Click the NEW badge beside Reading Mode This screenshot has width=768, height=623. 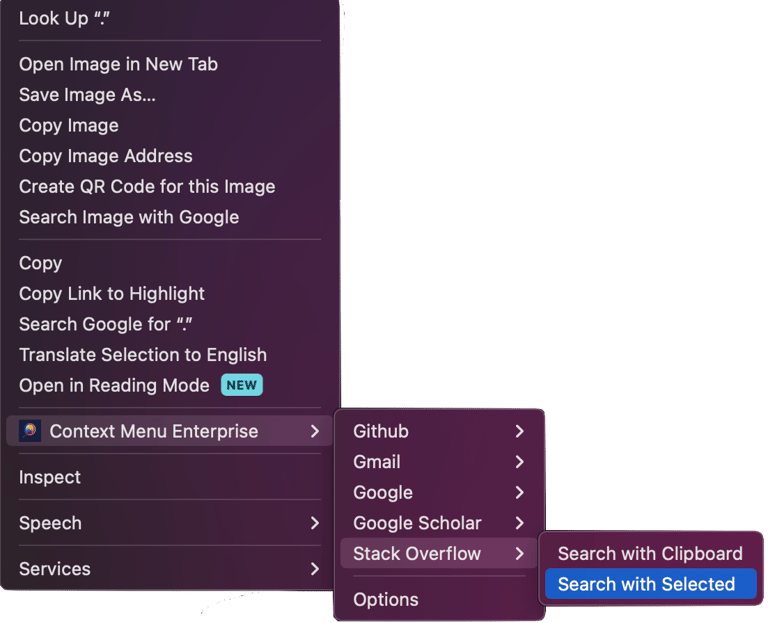pyautogui.click(x=242, y=385)
